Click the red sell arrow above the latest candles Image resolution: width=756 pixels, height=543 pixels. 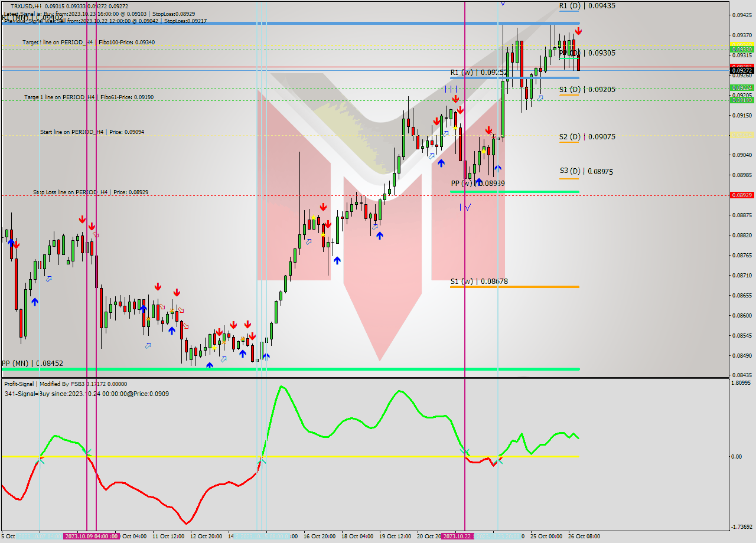click(x=578, y=31)
